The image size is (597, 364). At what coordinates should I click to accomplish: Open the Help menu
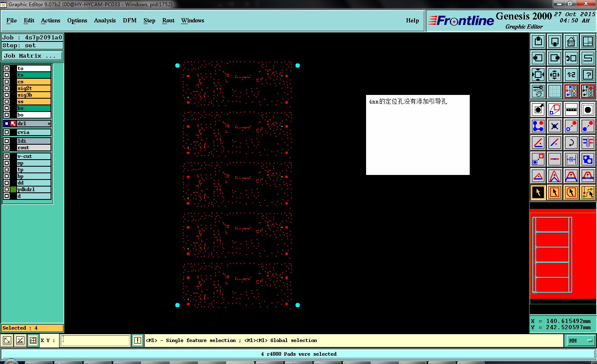(x=413, y=20)
